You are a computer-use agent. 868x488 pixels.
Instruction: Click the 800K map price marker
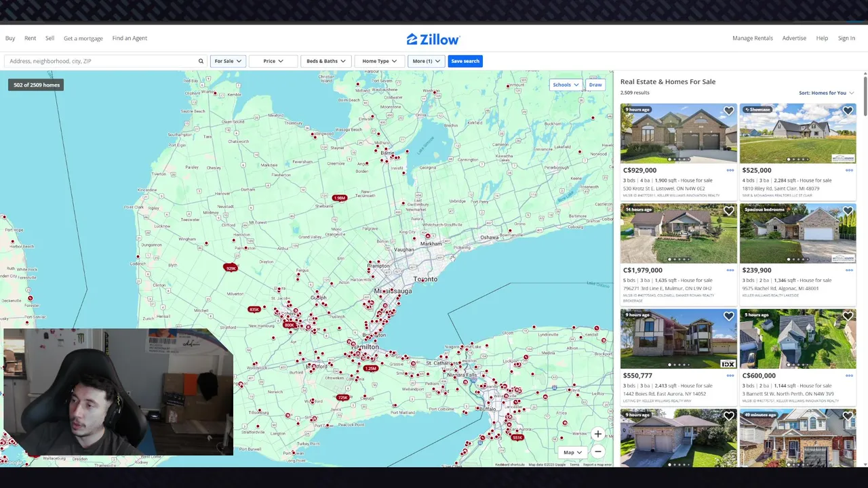point(290,325)
